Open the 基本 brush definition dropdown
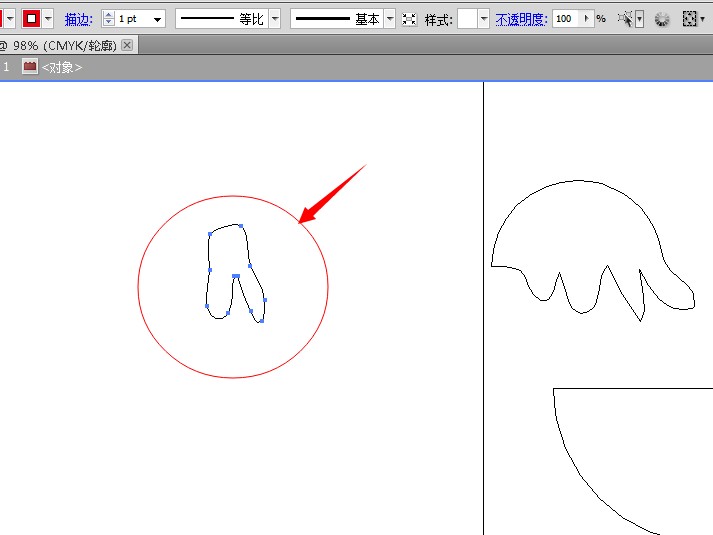The image size is (713, 535). click(x=390, y=20)
